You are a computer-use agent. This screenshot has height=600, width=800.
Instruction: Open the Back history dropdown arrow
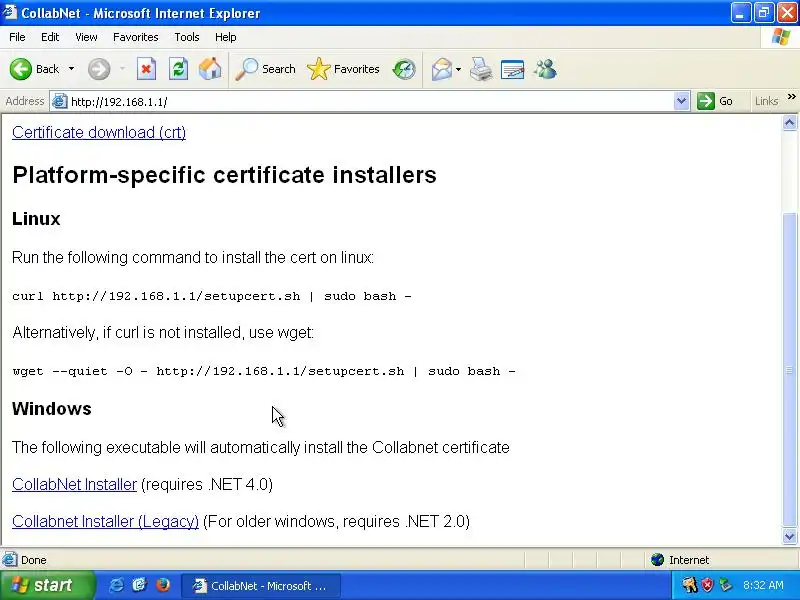click(x=71, y=69)
